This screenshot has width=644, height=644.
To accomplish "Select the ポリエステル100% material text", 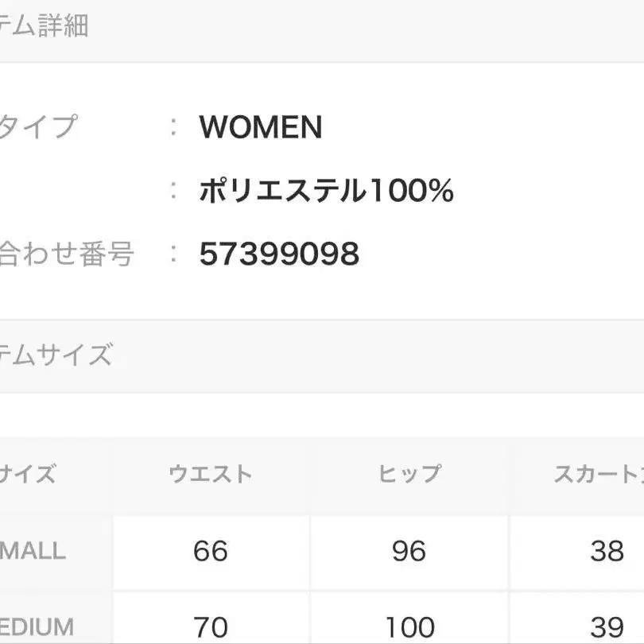I will click(x=326, y=191).
